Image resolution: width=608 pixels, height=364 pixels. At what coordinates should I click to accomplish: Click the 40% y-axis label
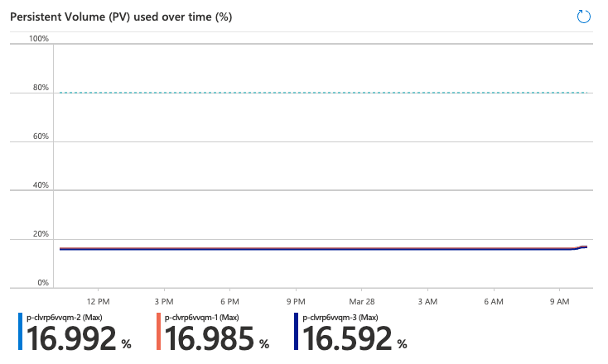(x=41, y=185)
